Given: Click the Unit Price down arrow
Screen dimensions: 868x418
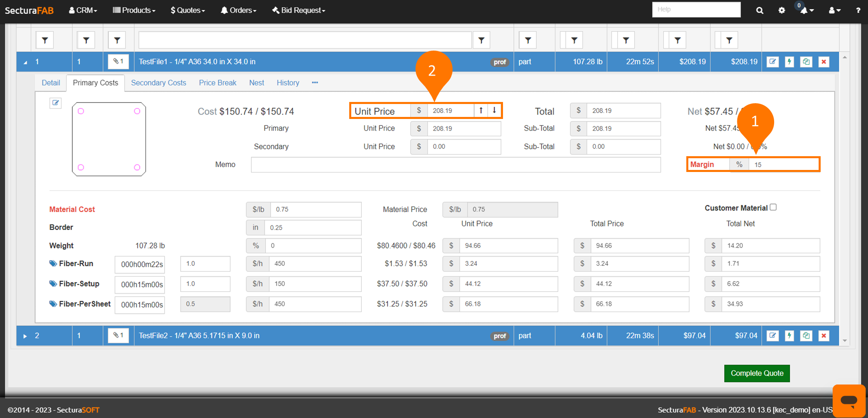Looking at the screenshot, I should [494, 110].
